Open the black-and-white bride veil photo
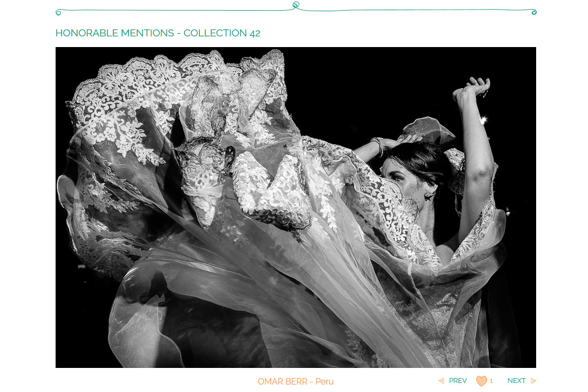588x392 pixels. [296, 207]
